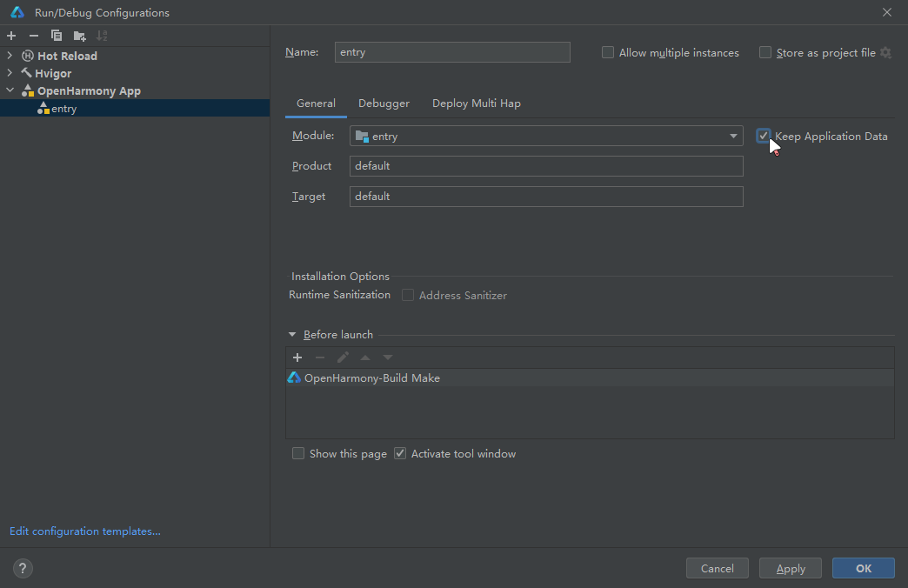908x588 pixels.
Task: Click the Hvigor hammer icon
Action: click(26, 73)
